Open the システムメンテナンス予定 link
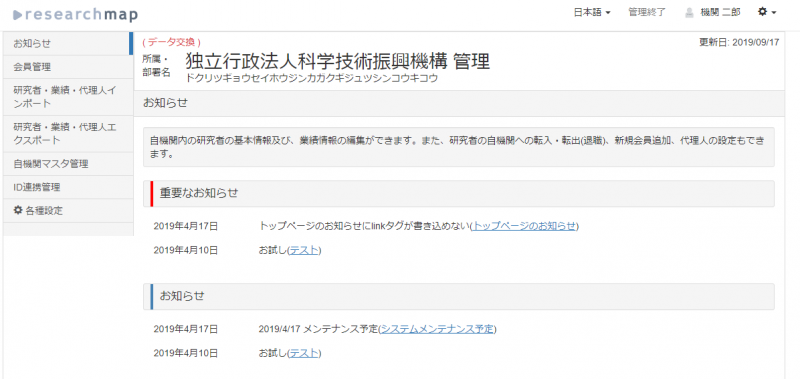This screenshot has height=379, width=800. tap(437, 329)
